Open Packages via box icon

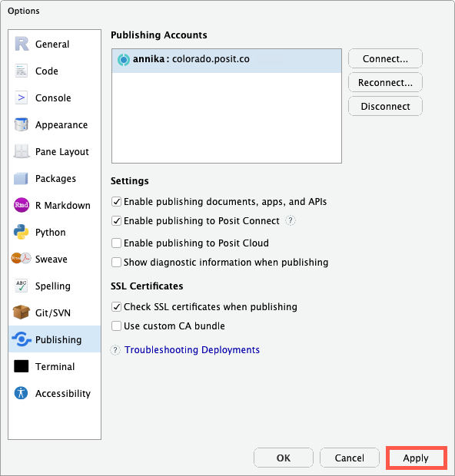(21, 178)
